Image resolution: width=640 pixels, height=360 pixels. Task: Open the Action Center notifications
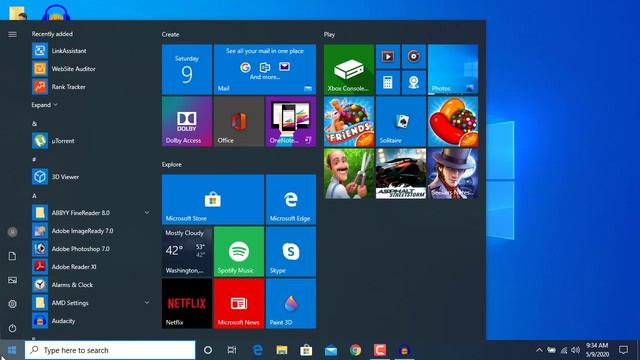click(623, 350)
